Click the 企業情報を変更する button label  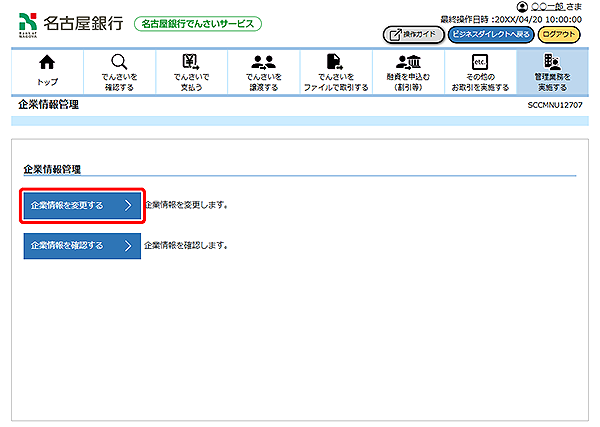coord(68,206)
